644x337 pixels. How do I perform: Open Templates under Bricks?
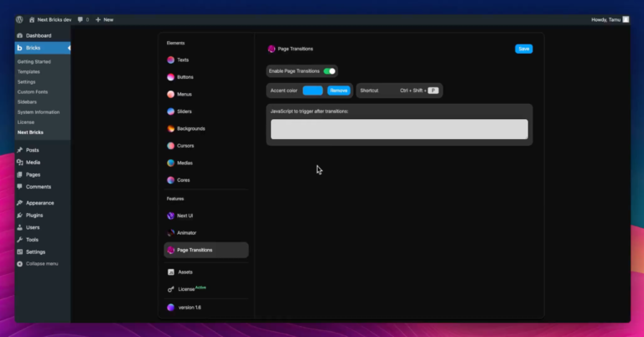[x=29, y=72]
